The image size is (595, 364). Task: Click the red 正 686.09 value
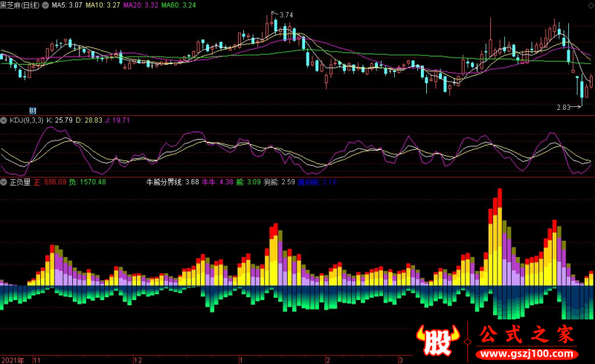50,182
